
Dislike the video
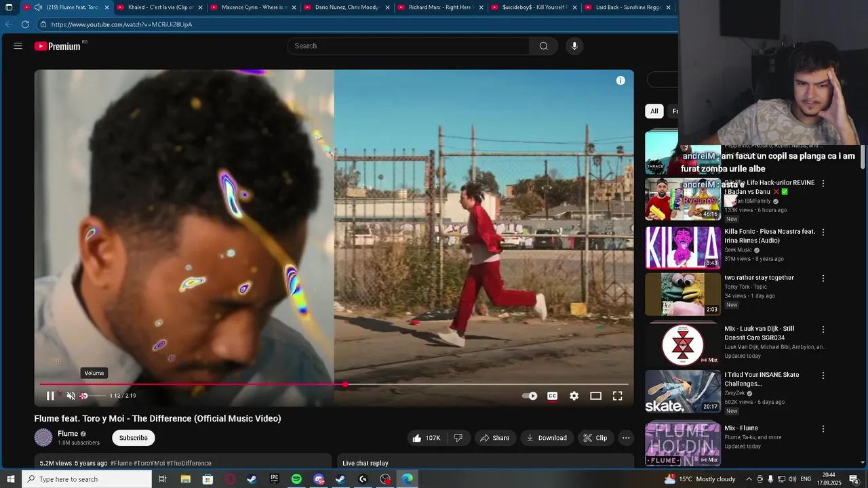coord(458,438)
